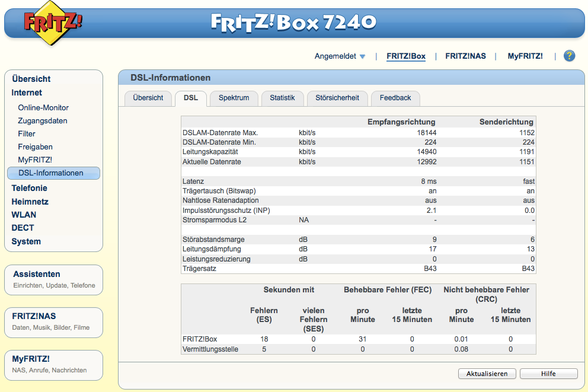
Task: Click the Störabstandsmarge label
Action: pyautogui.click(x=213, y=240)
